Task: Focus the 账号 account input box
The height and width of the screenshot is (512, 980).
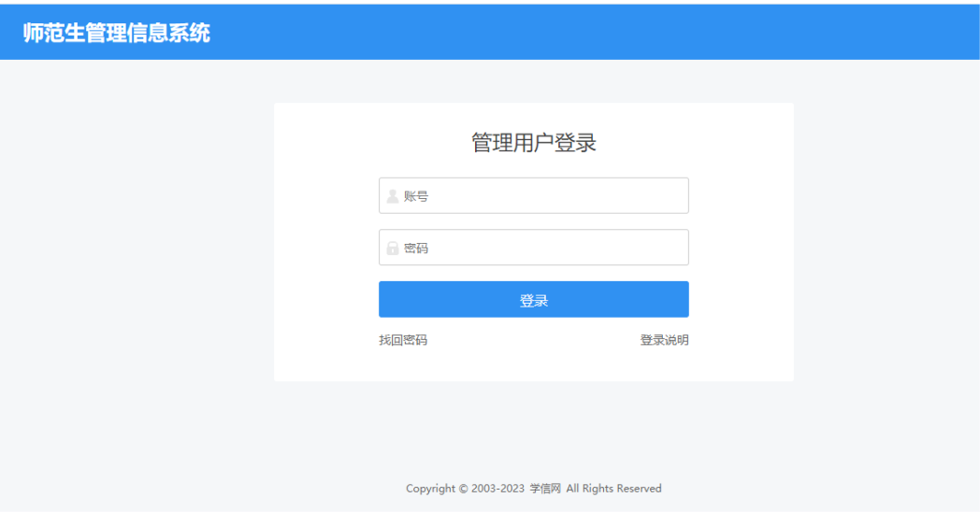Action: pos(552,196)
